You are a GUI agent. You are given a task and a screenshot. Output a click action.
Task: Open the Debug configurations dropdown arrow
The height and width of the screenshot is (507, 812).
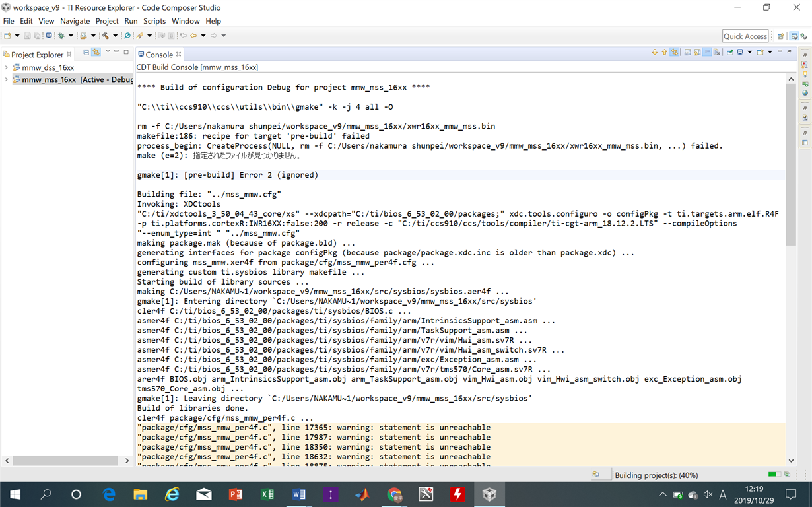tap(71, 36)
